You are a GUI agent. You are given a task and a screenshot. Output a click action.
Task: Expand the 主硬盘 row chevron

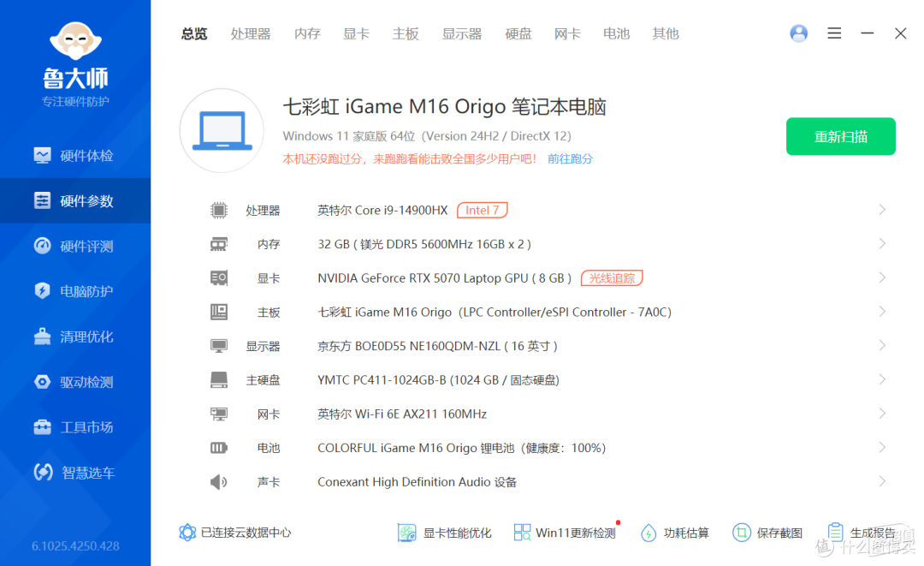882,379
